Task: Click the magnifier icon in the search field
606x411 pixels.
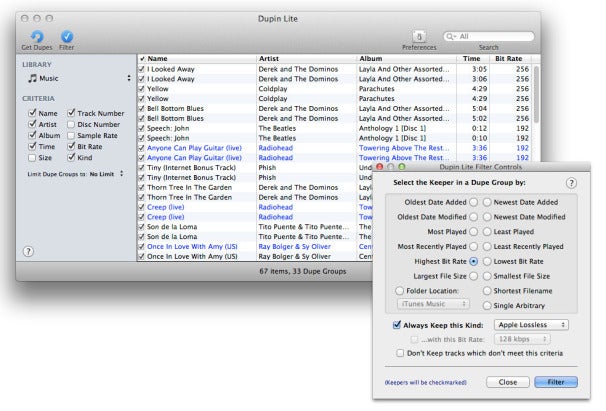Action: click(450, 36)
